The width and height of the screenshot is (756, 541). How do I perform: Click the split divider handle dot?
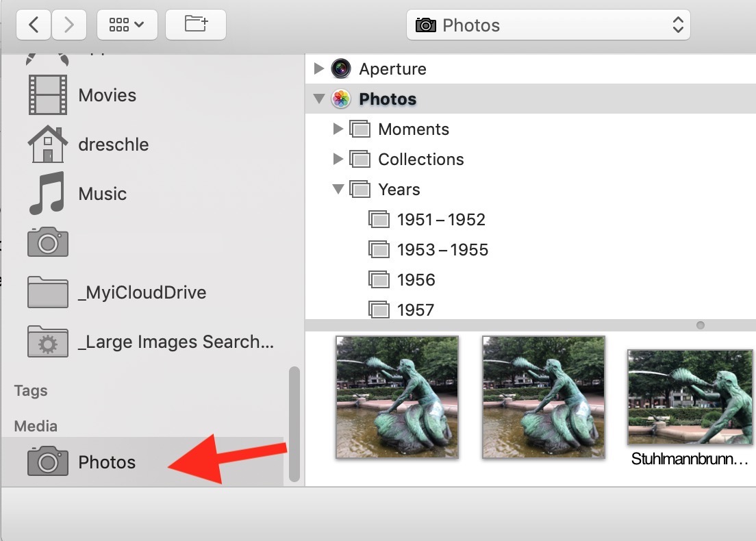[701, 325]
